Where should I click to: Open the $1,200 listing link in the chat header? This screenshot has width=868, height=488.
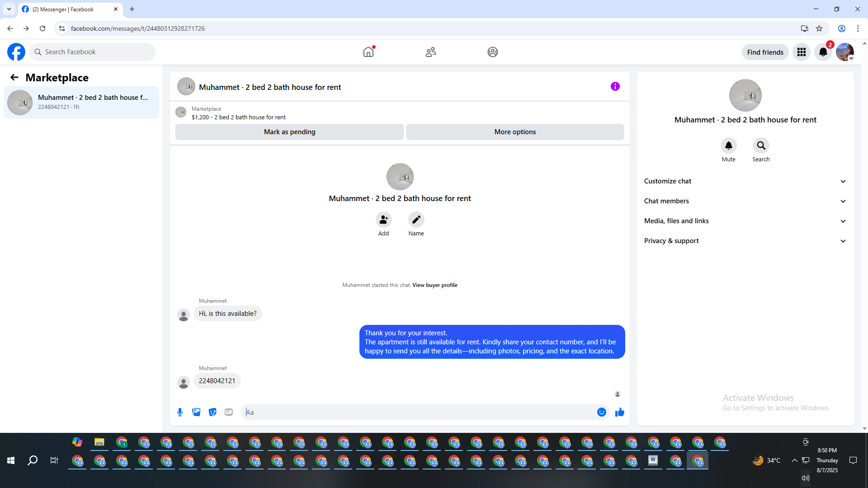pos(238,117)
